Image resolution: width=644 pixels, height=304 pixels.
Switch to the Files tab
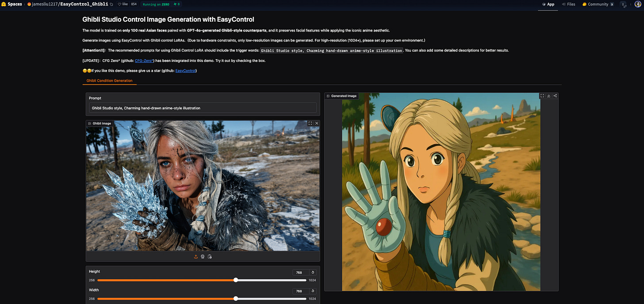click(568, 4)
